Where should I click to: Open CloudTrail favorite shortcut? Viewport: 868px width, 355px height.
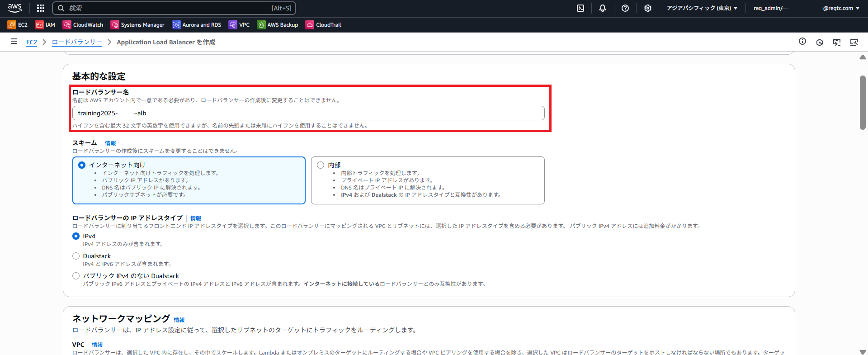[323, 25]
